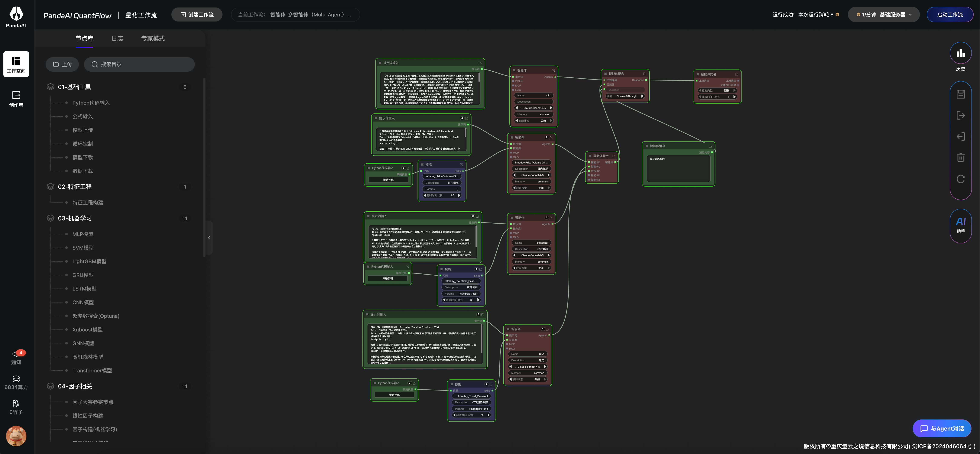Viewport: 980px width, 454px height.
Task: Open the AI 助手 assistant
Action: tap(960, 225)
